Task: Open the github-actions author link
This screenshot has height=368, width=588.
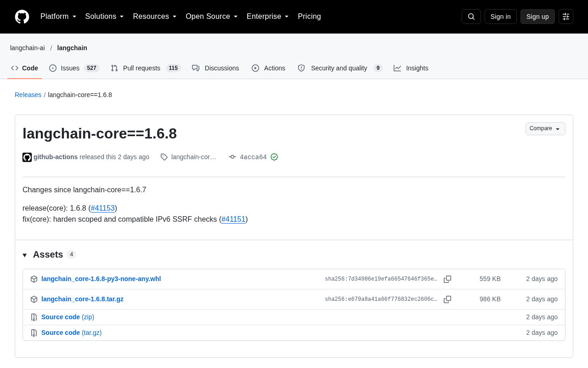Action: 56,157
